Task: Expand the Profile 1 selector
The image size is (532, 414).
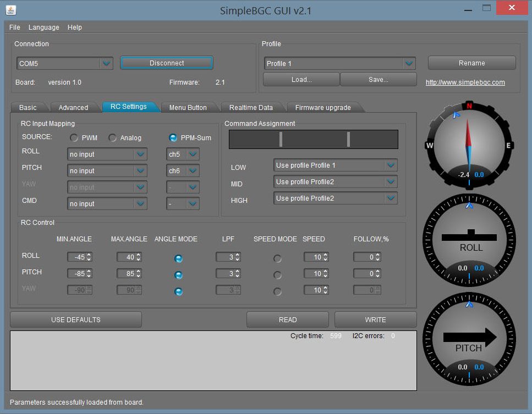Action: 409,63
